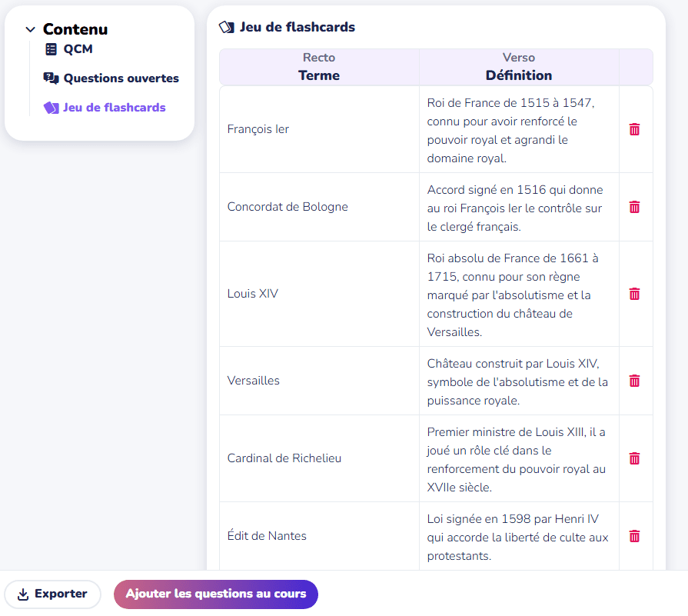Edit the Édit de Nantes definition cell
This screenshot has height=616, width=688.
click(518, 536)
